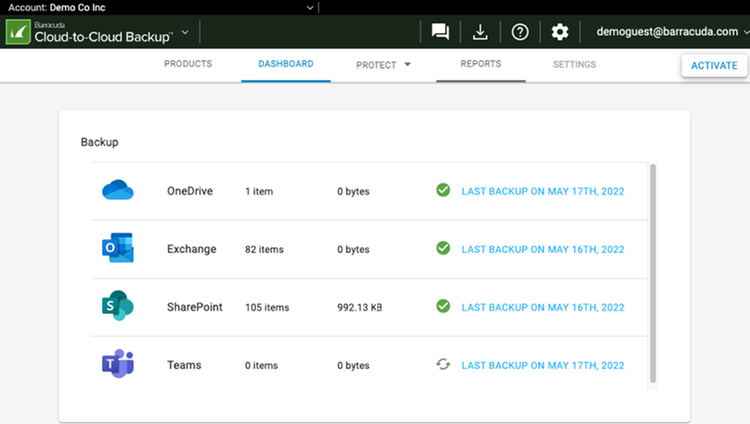Image resolution: width=750 pixels, height=424 pixels.
Task: Click the SharePoint icon
Action: tap(118, 305)
